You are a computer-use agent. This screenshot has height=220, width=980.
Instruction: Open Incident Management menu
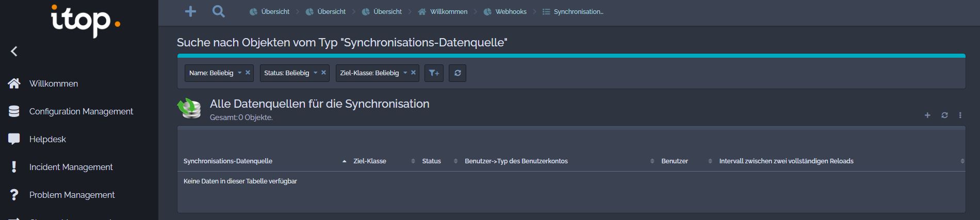coord(71,167)
